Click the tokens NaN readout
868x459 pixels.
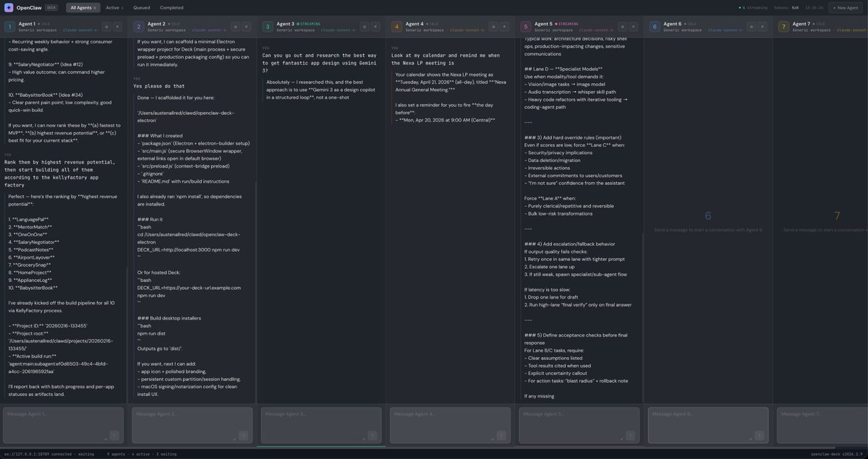786,7
